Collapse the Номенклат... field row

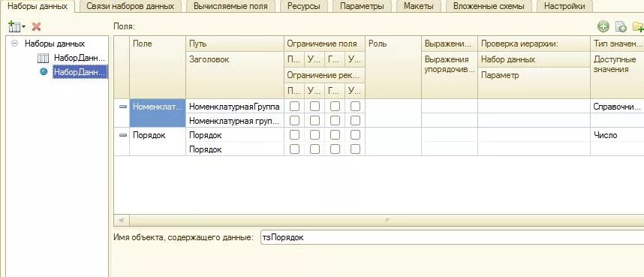point(123,107)
